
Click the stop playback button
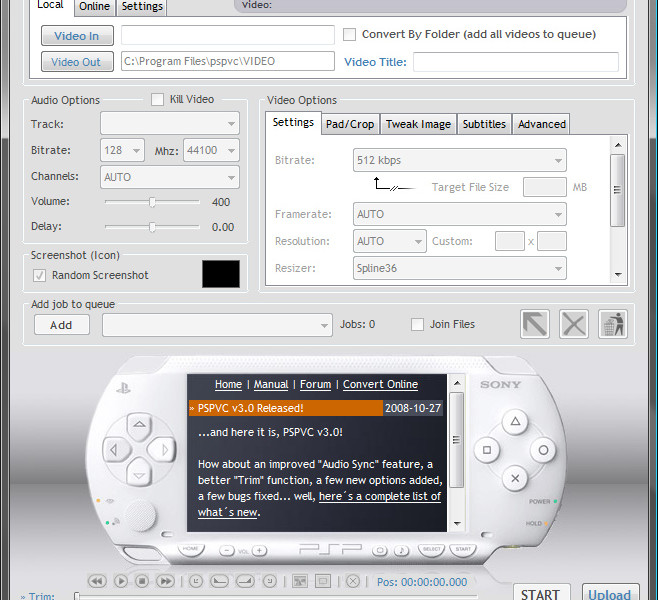(142, 581)
